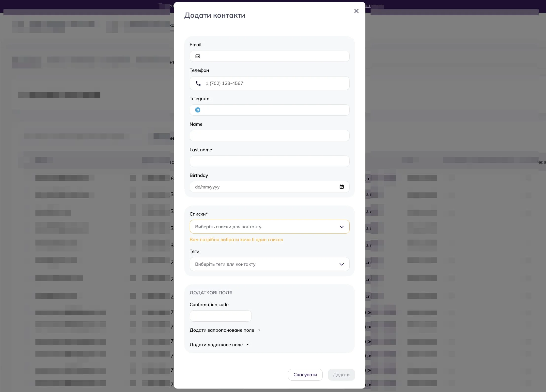The image size is (546, 392).
Task: Expand Додати запропоноване поле menu
Action: [x=225, y=330]
